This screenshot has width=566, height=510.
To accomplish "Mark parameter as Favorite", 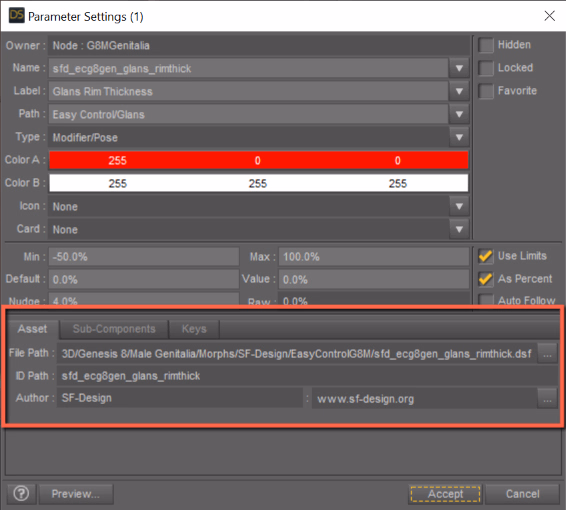I will 486,91.
